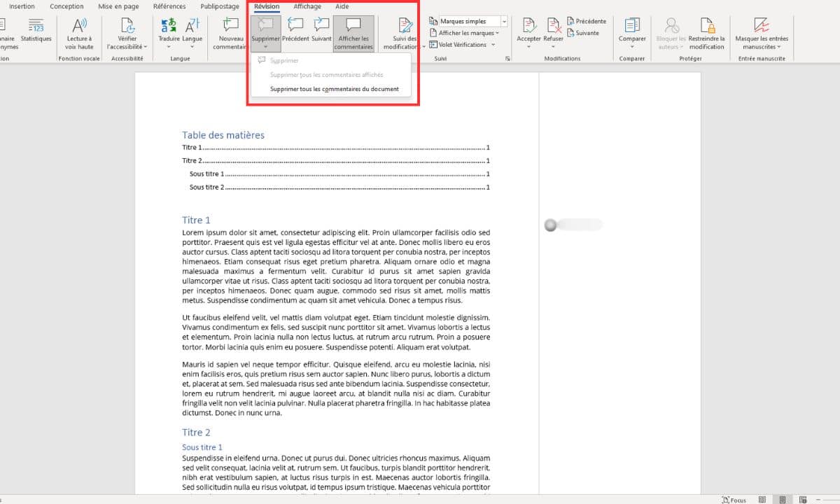
Task: Open the Publipostage tab
Action: tap(220, 6)
